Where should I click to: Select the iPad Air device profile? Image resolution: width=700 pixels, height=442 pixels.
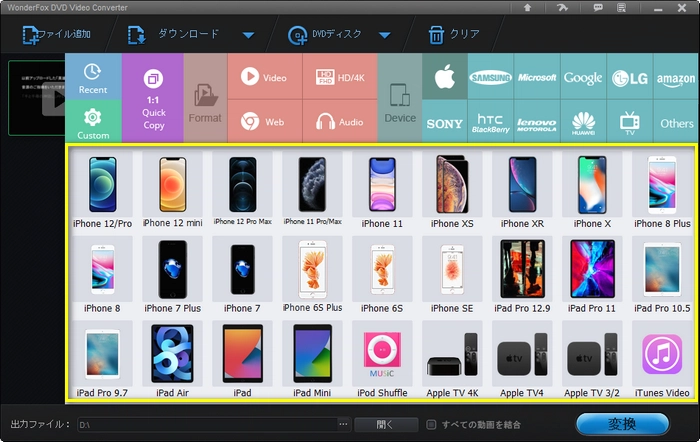172,360
